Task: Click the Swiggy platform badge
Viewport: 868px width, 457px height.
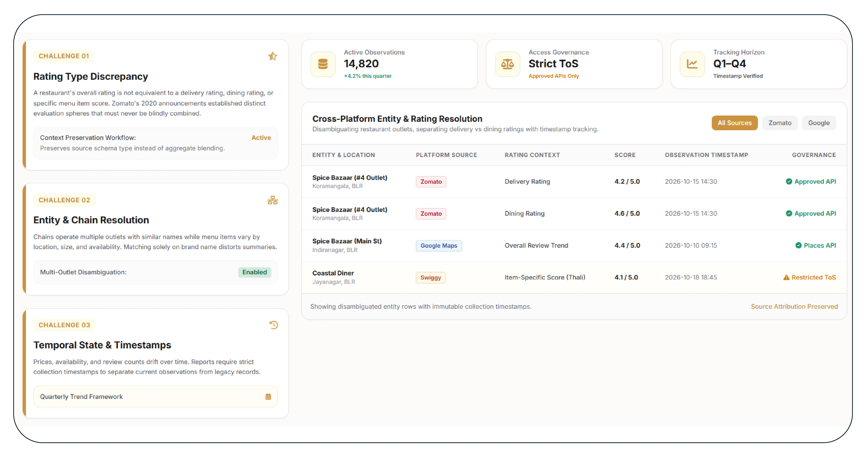Action: pyautogui.click(x=431, y=277)
